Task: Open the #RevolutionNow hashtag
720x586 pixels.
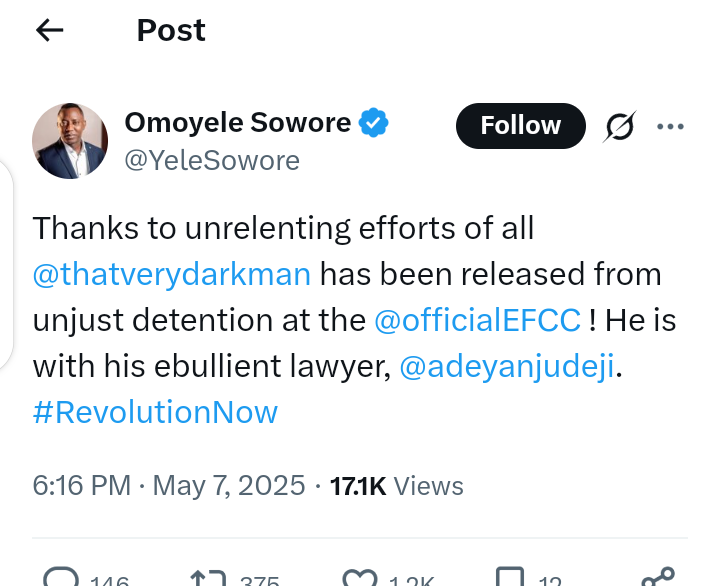Action: click(x=155, y=412)
